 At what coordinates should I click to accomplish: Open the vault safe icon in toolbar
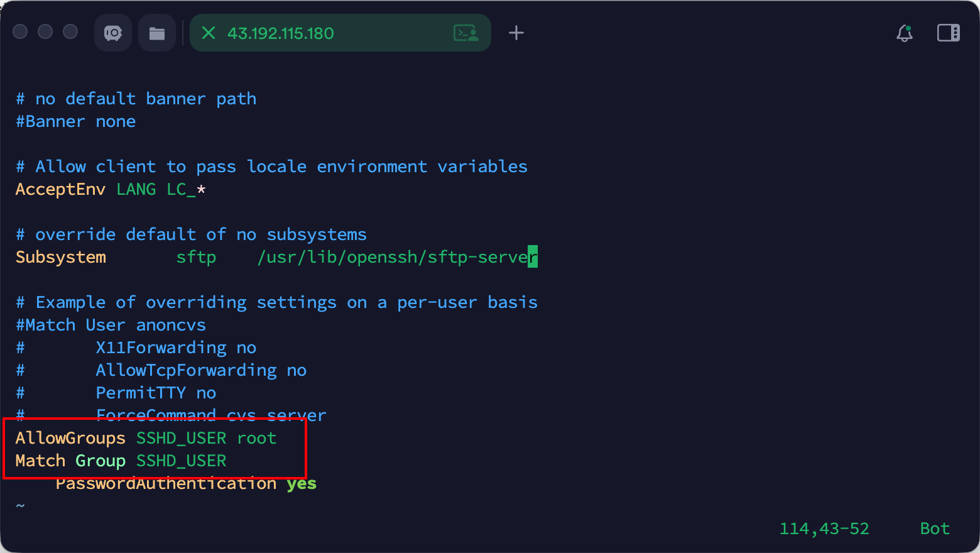click(113, 33)
